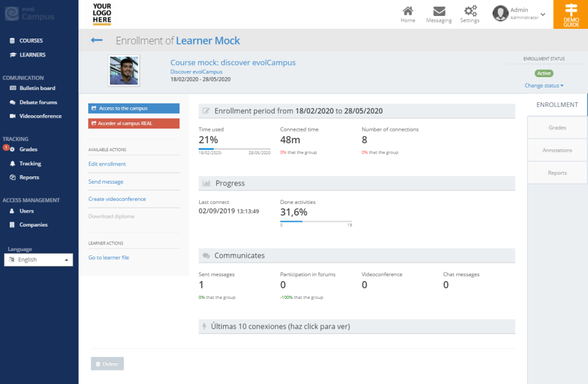
Task: Click the Home icon in top bar
Action: pos(407,12)
